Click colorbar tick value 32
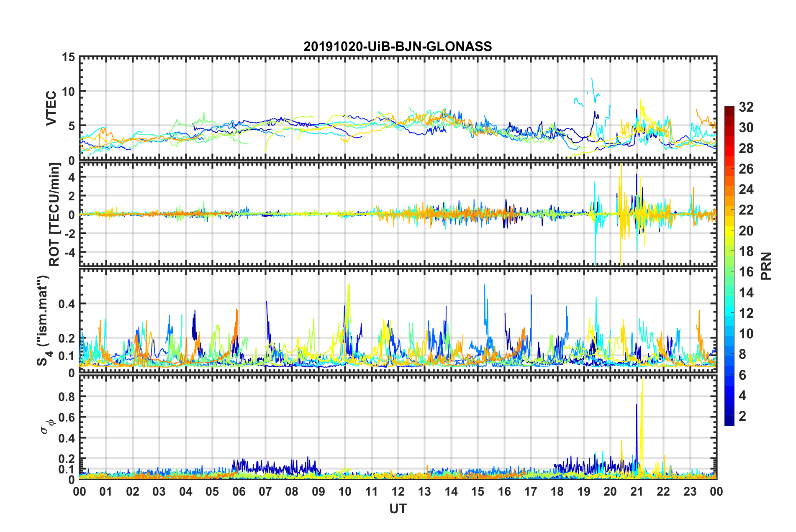The height and width of the screenshot is (532, 796). [x=746, y=107]
